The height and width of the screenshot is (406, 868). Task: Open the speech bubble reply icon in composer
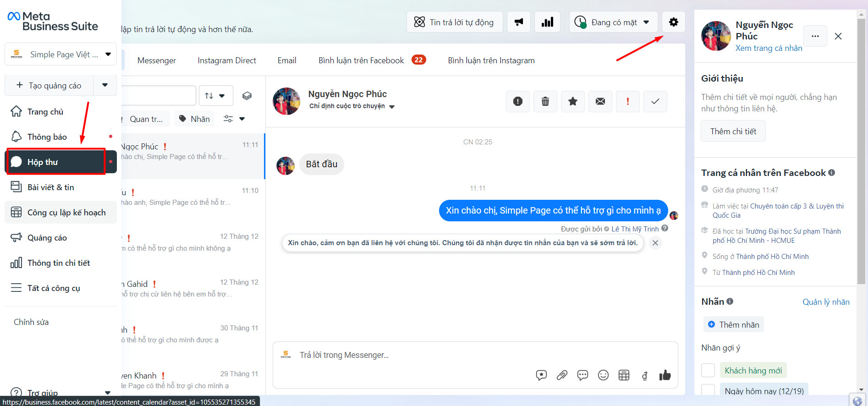pyautogui.click(x=582, y=375)
